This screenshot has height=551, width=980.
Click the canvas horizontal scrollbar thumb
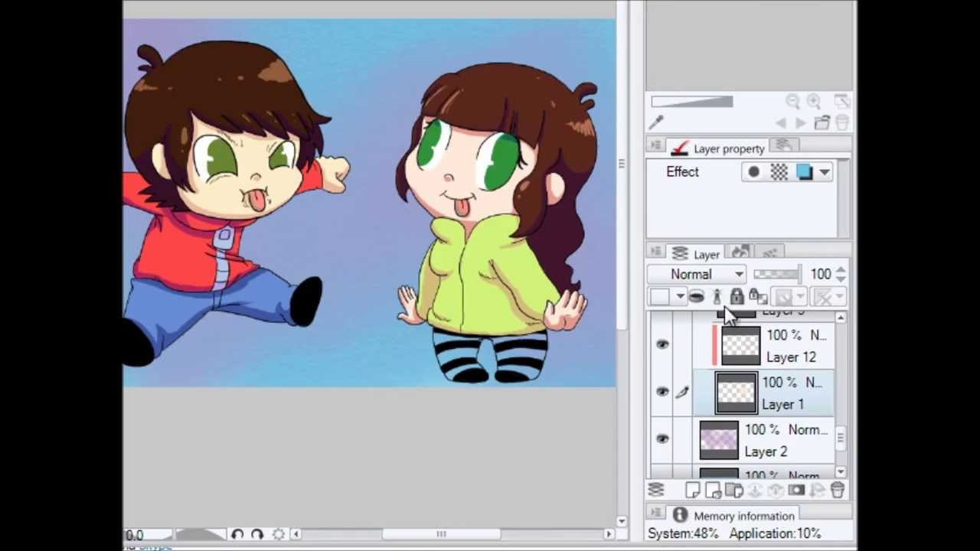441,534
